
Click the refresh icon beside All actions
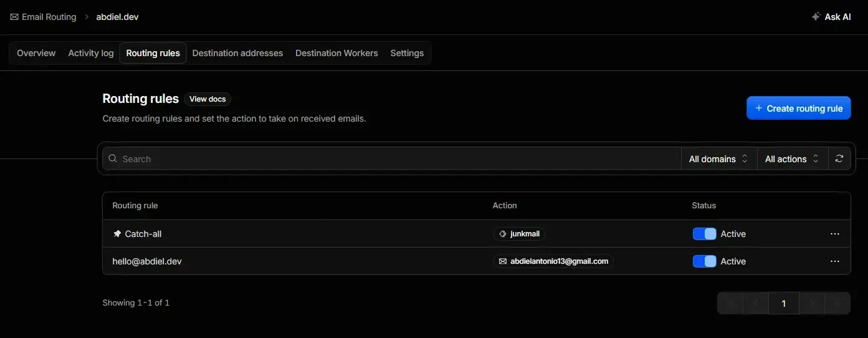click(839, 159)
